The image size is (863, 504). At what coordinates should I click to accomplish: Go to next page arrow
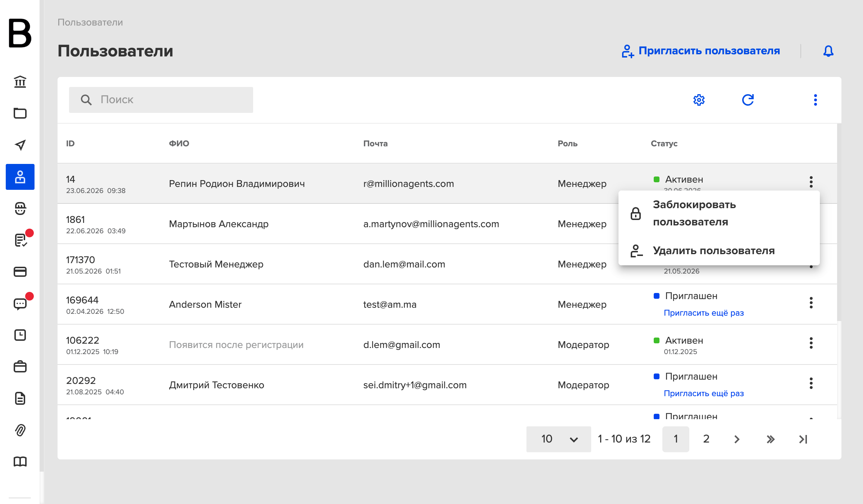[x=737, y=439]
